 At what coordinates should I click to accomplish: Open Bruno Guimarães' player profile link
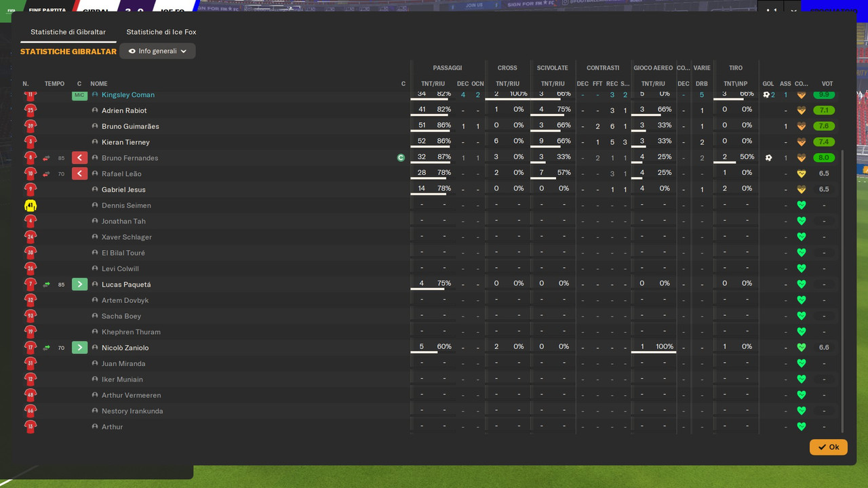tap(130, 126)
